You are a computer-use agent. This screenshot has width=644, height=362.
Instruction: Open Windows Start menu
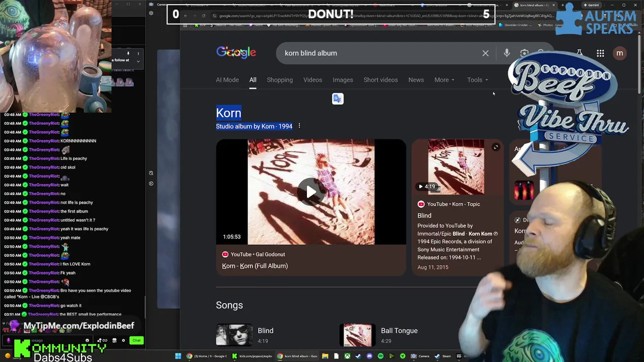[x=178, y=356]
